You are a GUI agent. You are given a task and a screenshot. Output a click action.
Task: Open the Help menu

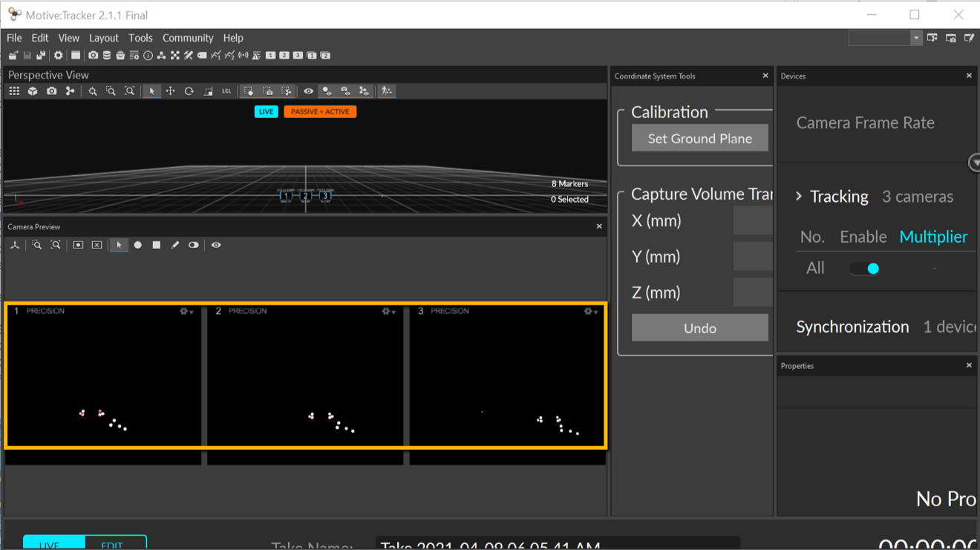click(233, 38)
